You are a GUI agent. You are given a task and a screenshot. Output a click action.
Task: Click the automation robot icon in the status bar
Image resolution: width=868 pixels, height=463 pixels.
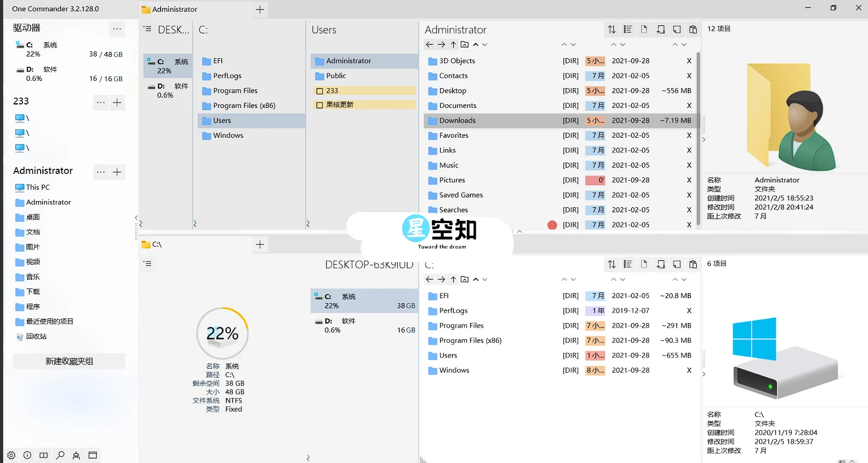76,455
